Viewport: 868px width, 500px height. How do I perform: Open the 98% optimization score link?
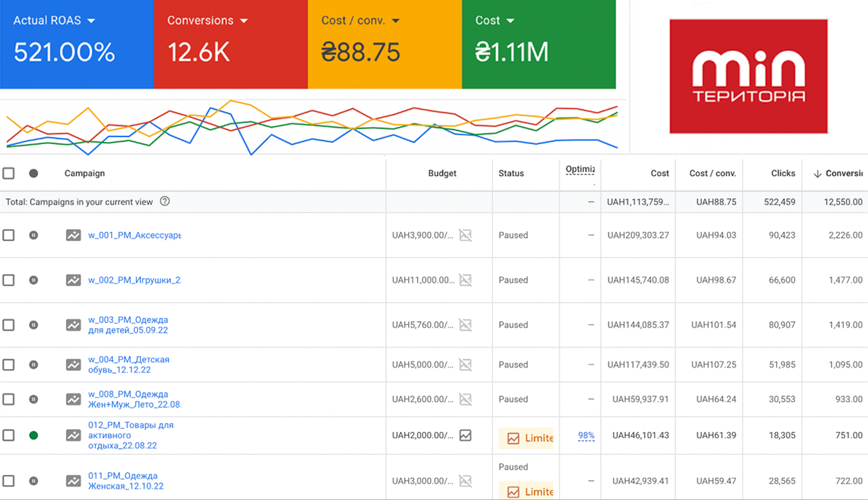pyautogui.click(x=586, y=435)
